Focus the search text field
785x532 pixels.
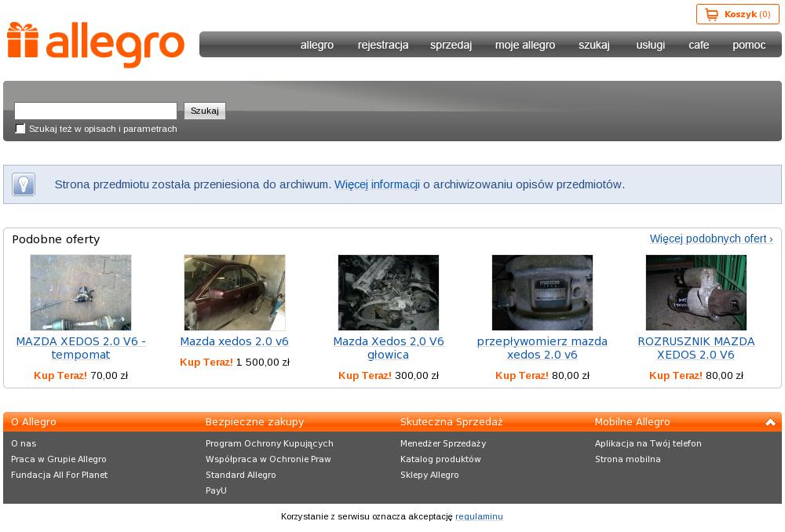click(96, 111)
